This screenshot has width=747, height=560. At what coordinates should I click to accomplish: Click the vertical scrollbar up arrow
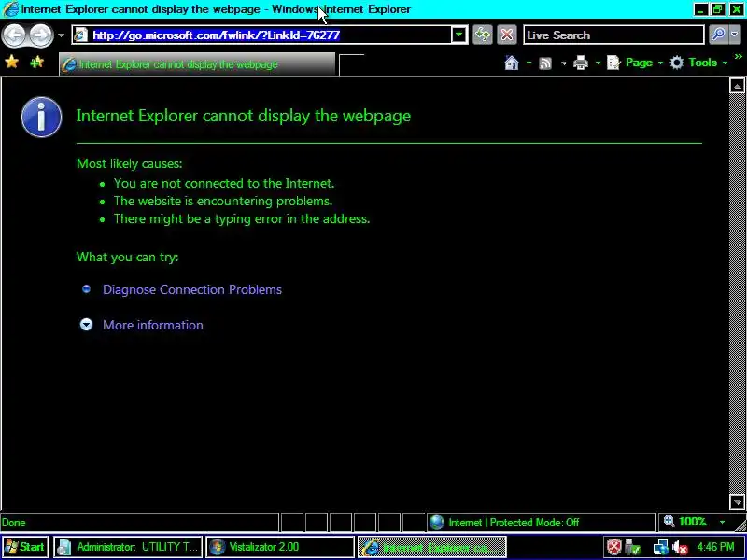tap(737, 86)
